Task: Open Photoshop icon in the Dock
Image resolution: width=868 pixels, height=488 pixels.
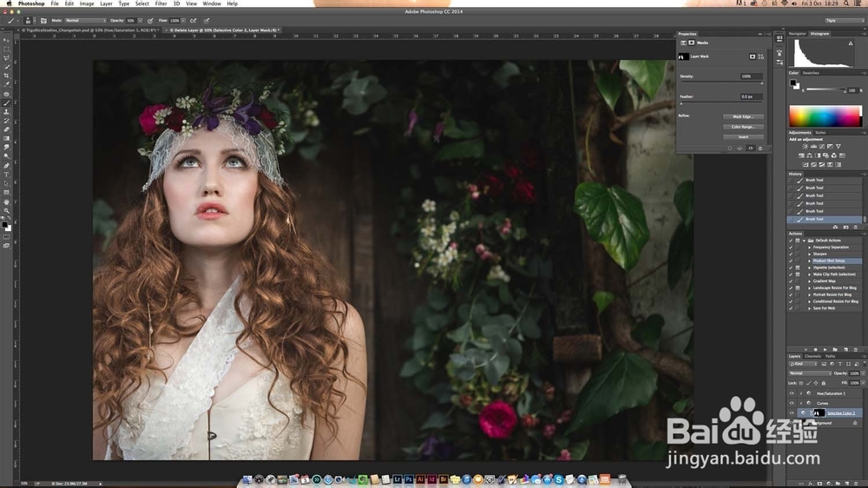Action: tap(409, 479)
